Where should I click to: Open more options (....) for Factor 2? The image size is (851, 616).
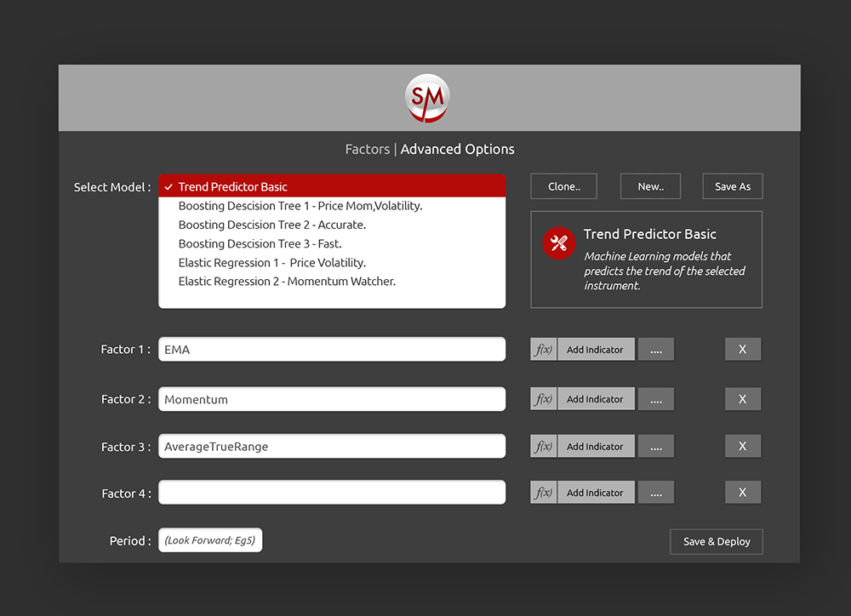[655, 399]
